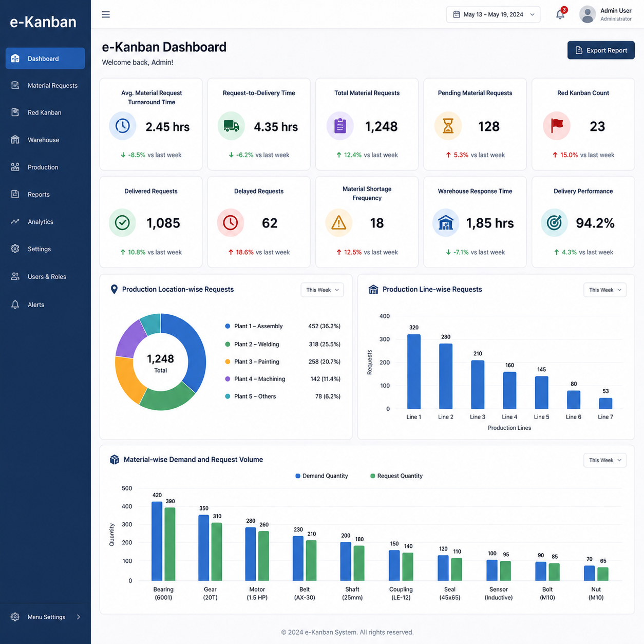Click the Production Line-wise Requests warehouse icon
Viewport: 644px width, 644px height.
click(x=373, y=290)
